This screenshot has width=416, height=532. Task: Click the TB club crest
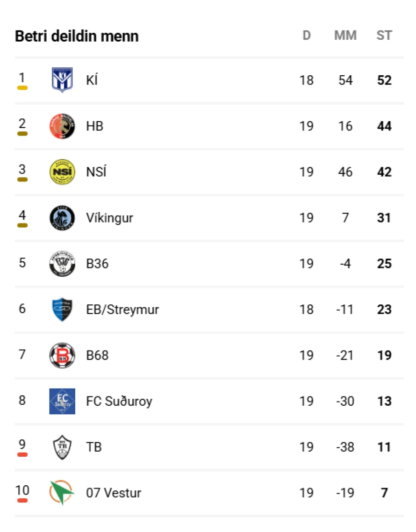point(62,447)
